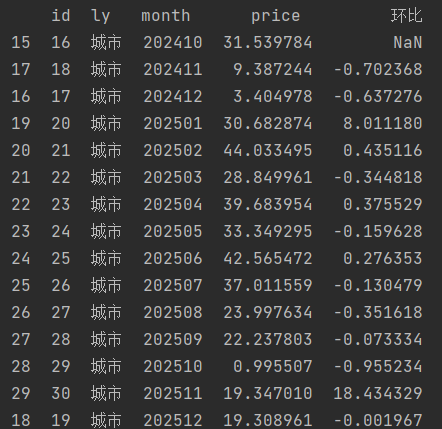Click 环比 value -0.637276
The height and width of the screenshot is (429, 442).
tap(378, 97)
